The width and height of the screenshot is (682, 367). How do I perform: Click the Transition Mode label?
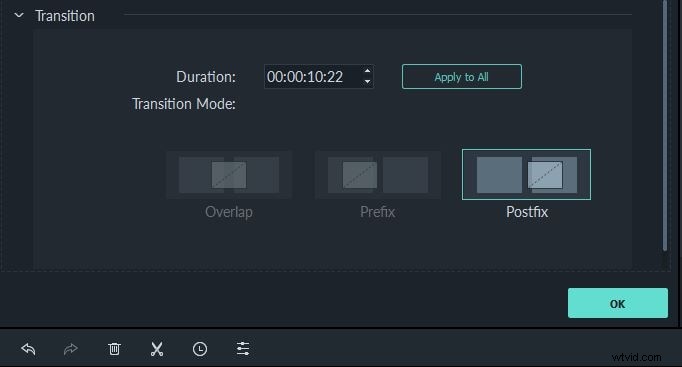pos(184,104)
